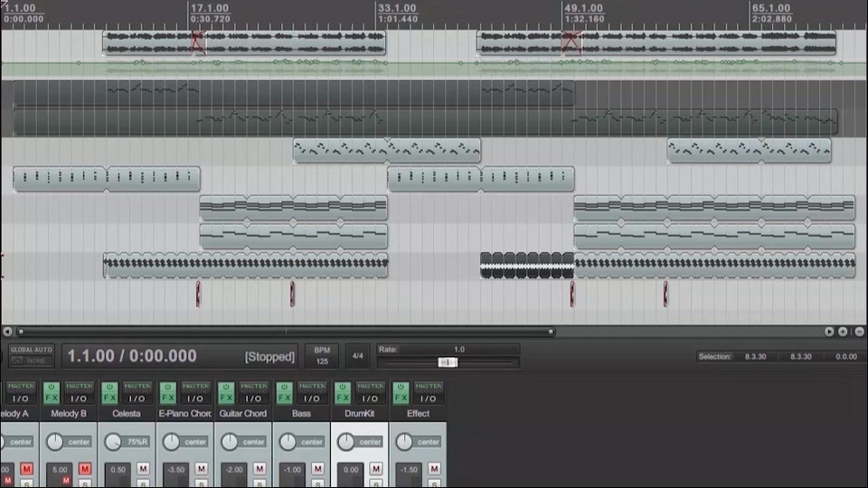Viewport: 868px width, 488px height.
Task: Click the scroll-right arrow of the timeline
Action: [829, 332]
